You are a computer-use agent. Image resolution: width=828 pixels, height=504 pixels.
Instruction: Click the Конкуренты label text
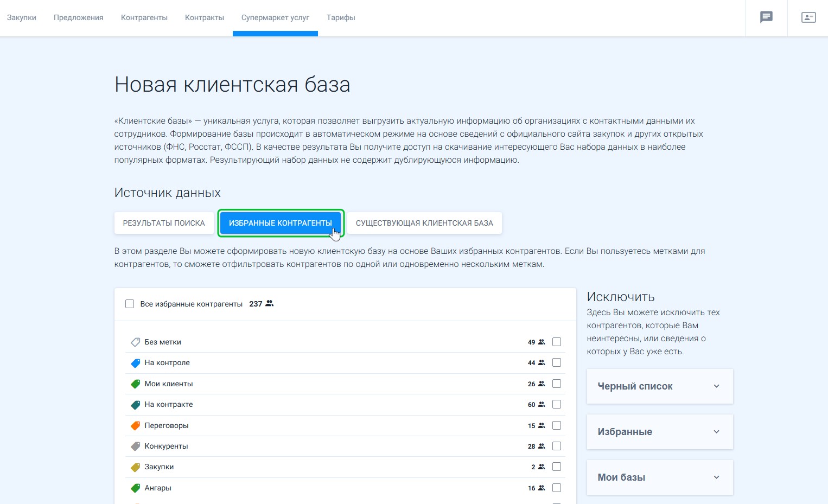166,446
